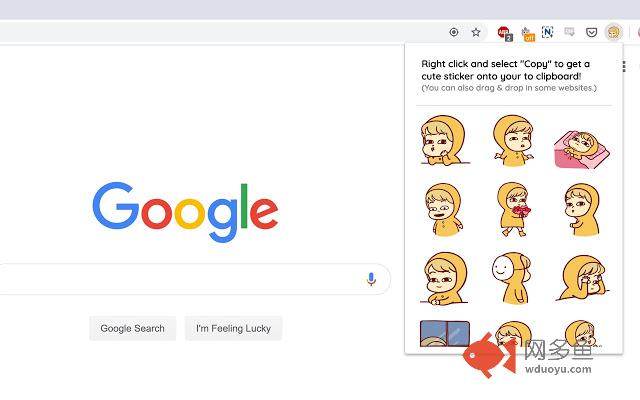Click the Google logo
This screenshot has width=640, height=400.
[185, 211]
